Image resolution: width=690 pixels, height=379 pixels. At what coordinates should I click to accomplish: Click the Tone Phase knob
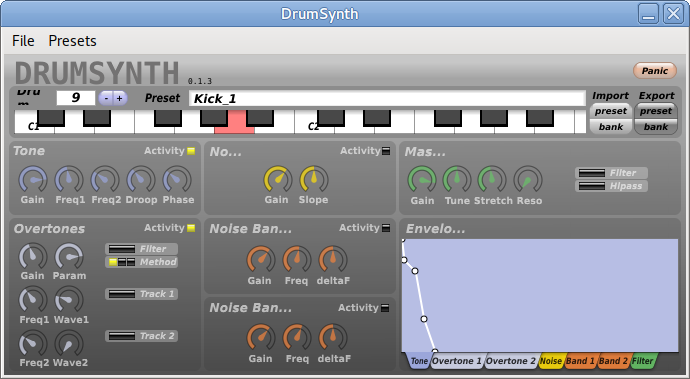(177, 180)
